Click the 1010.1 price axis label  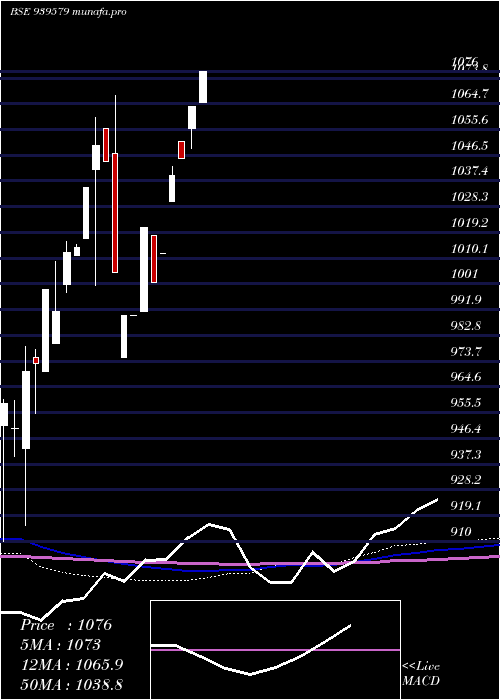(x=469, y=249)
